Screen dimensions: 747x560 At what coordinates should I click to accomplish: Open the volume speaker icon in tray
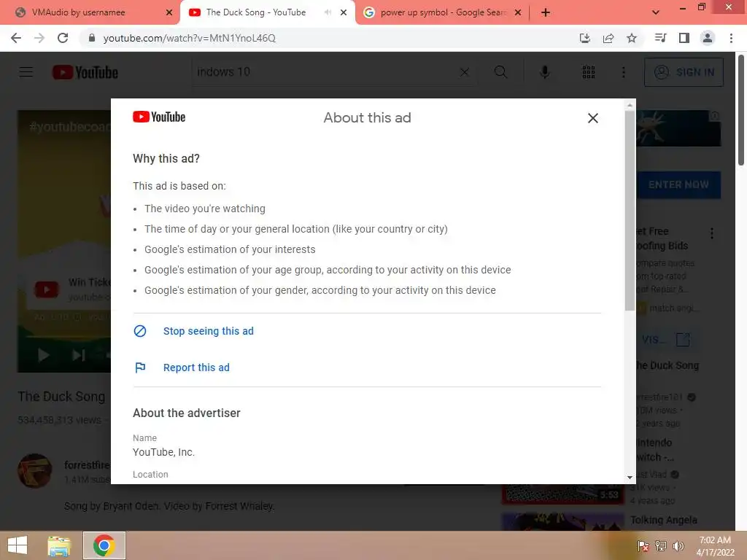[678, 546]
